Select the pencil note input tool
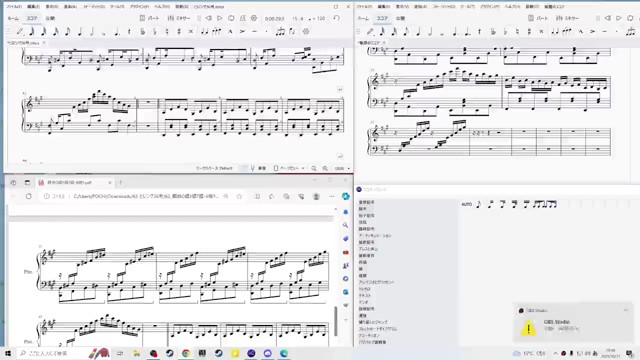 pos(20,31)
